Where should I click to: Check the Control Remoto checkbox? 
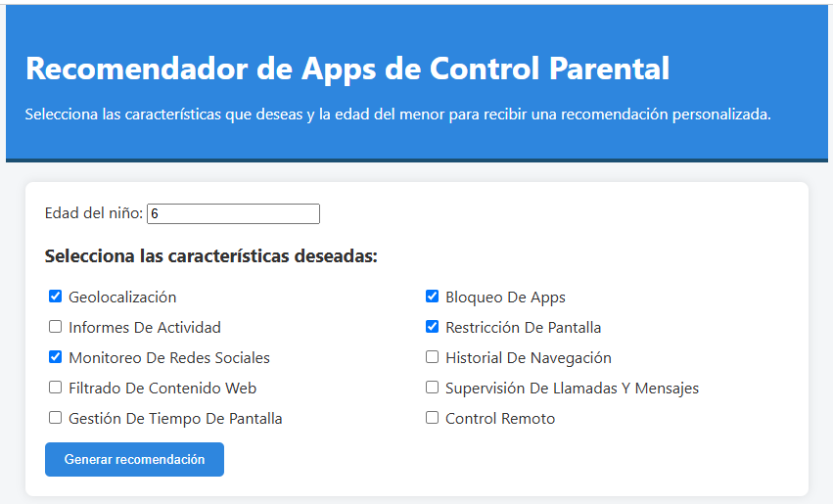[x=432, y=418]
